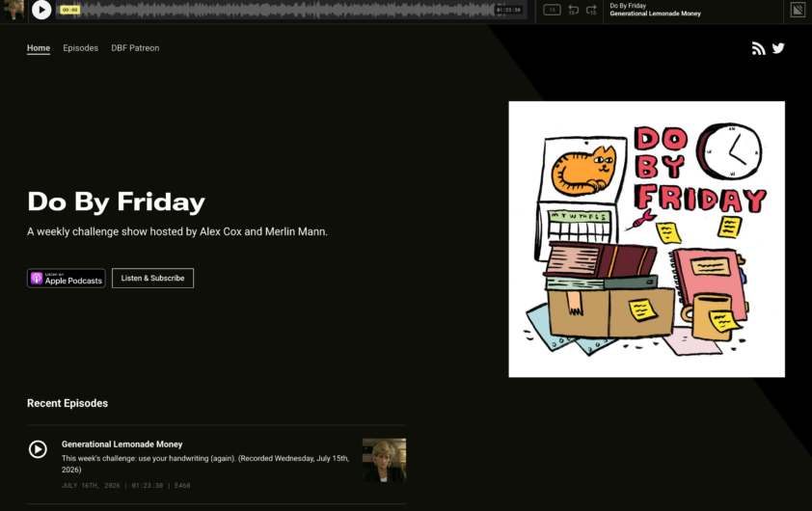This screenshot has height=511, width=812.
Task: Go to the Home nav item
Action: [39, 47]
